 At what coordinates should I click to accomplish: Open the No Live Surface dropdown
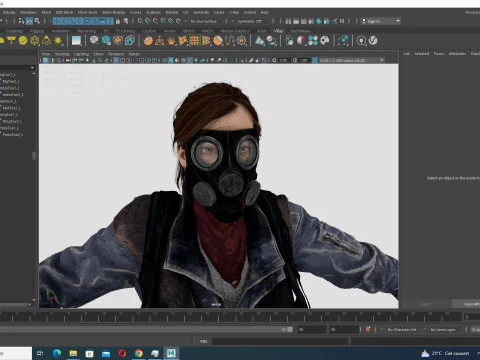206,21
